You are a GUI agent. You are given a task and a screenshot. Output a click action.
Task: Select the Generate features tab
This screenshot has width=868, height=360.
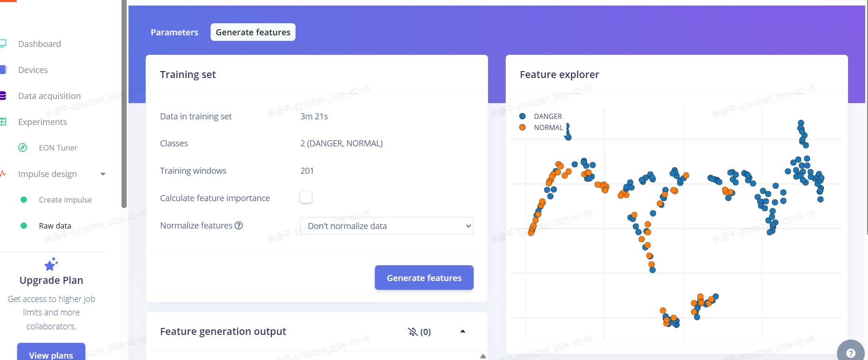[x=253, y=32]
